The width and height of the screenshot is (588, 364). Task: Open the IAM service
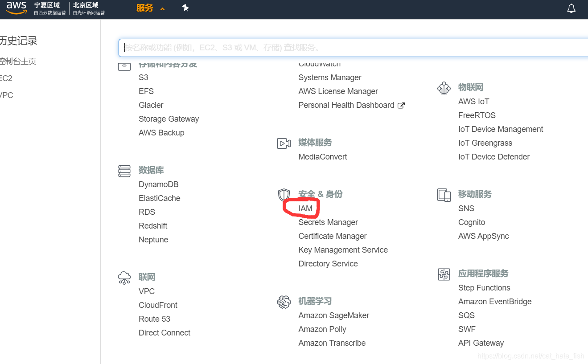[305, 209]
